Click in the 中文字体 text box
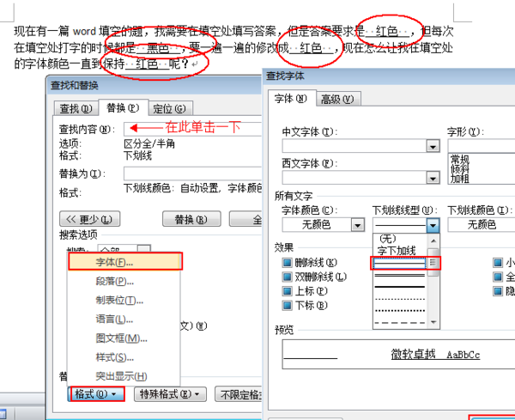515x420 pixels. click(354, 146)
